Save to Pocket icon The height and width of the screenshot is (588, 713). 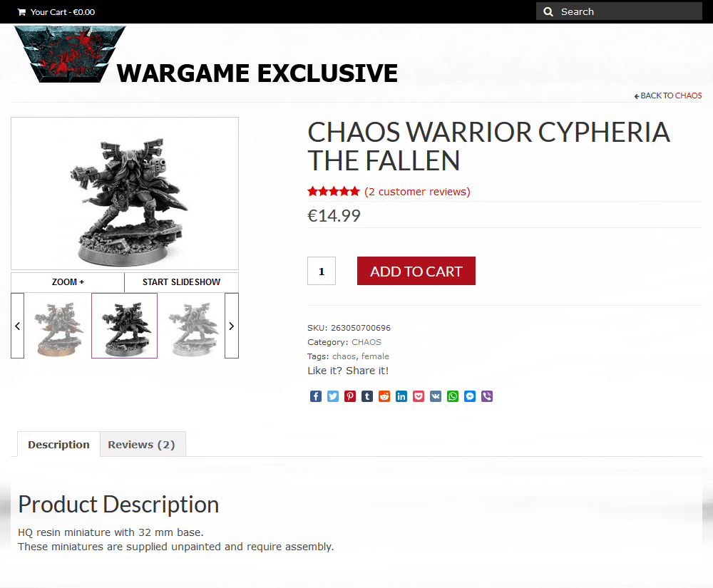click(419, 396)
